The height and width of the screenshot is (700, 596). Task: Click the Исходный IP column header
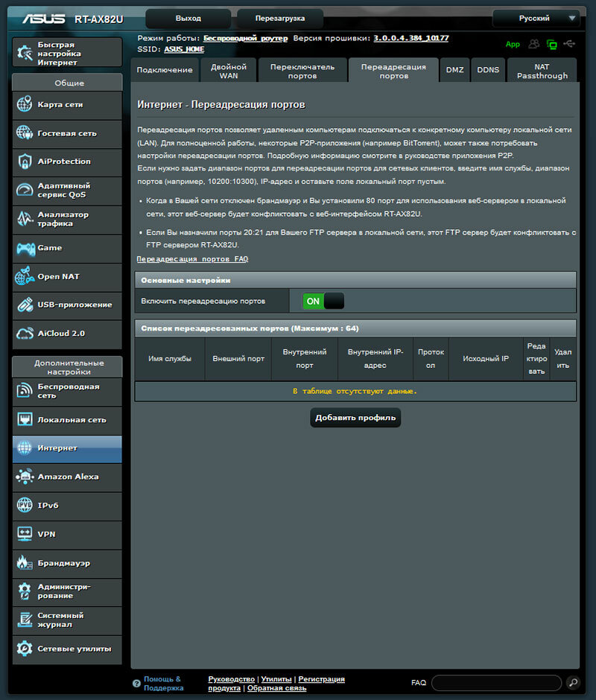tap(486, 358)
